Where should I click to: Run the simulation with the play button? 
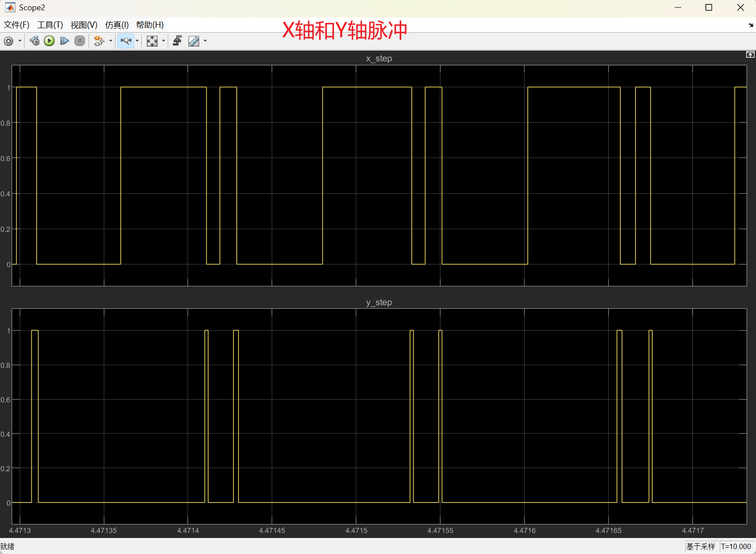click(49, 41)
